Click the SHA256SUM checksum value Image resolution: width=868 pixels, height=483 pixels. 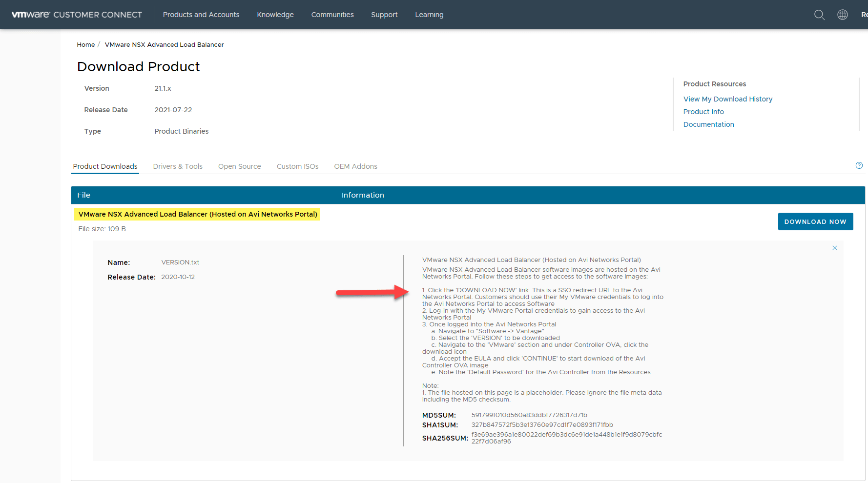coord(567,438)
